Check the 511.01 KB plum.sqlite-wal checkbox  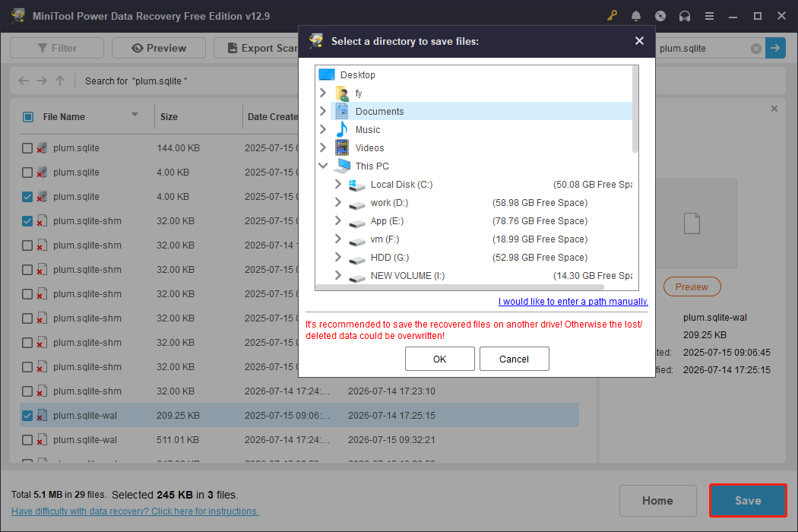[27, 440]
